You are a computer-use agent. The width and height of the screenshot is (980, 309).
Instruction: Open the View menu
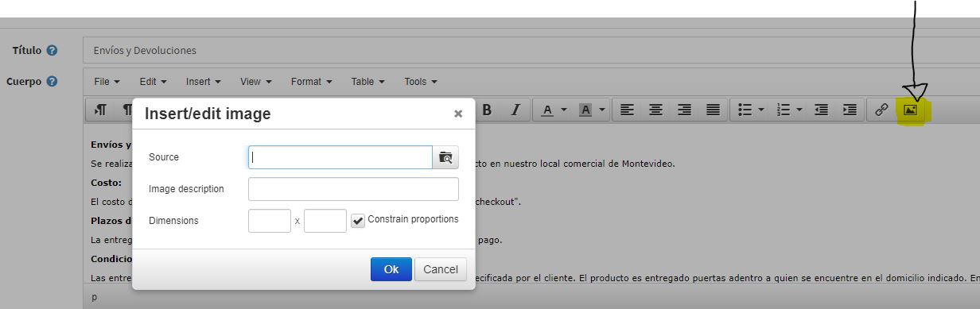255,82
